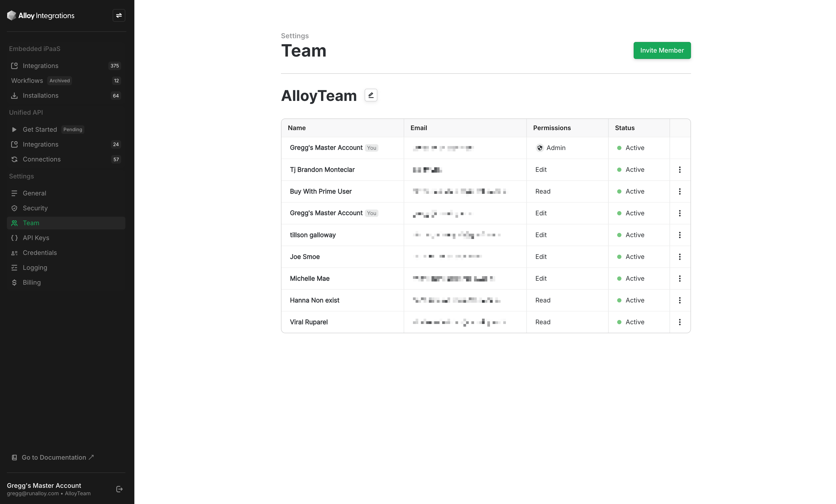This screenshot has height=504, width=836.
Task: Open Billing settings
Action: [x=66, y=283]
